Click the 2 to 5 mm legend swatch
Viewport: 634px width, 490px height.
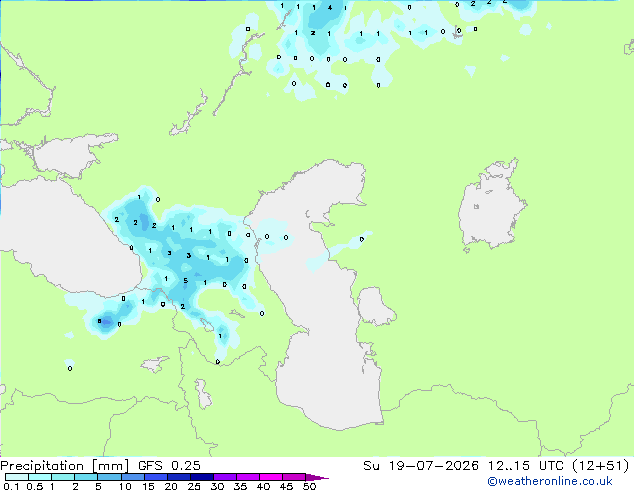(x=86, y=477)
